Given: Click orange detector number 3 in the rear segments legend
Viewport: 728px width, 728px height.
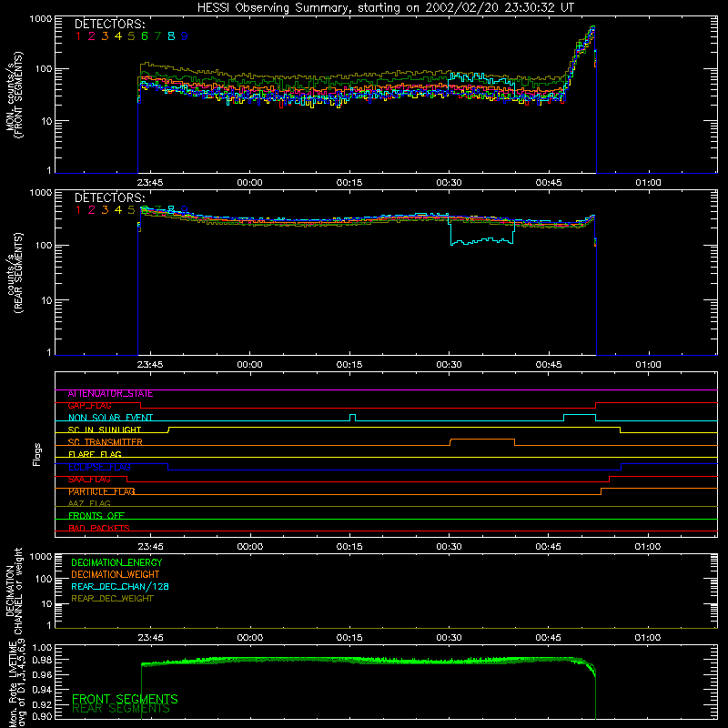Looking at the screenshot, I should point(105,210).
